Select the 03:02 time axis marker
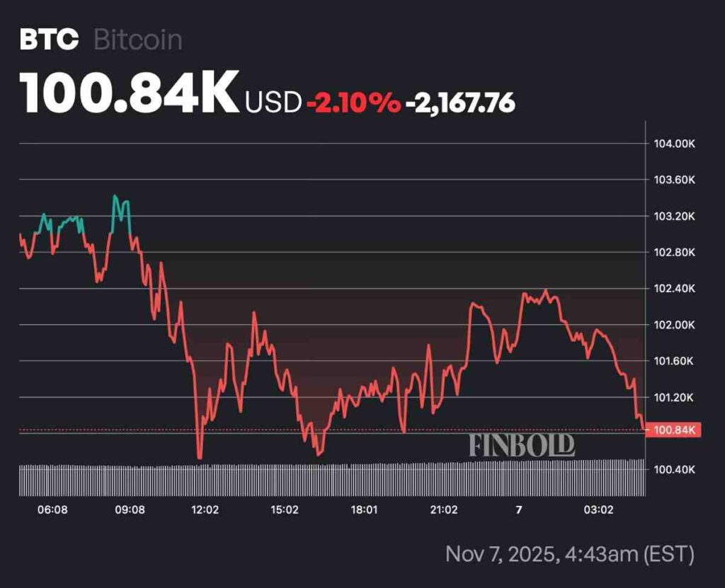725x588 pixels. [598, 510]
